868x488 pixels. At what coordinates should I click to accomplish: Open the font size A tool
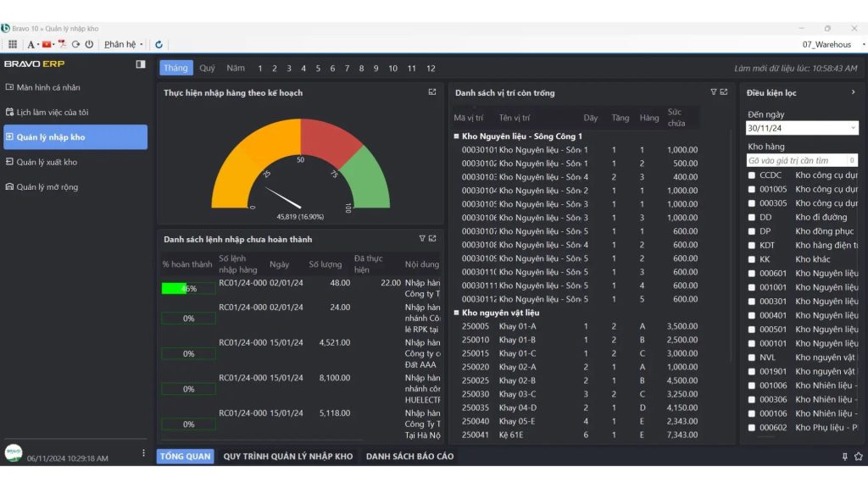(x=31, y=44)
